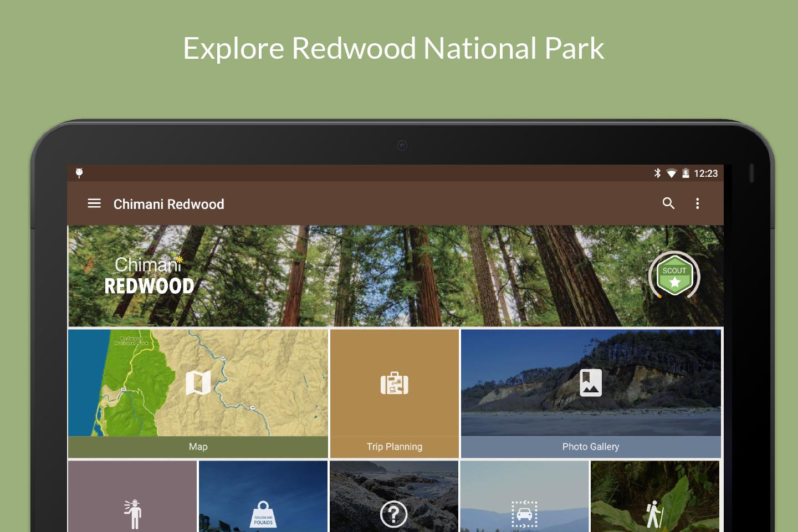The width and height of the screenshot is (798, 532).
Task: Open the three-dot overflow menu
Action: tap(697, 203)
